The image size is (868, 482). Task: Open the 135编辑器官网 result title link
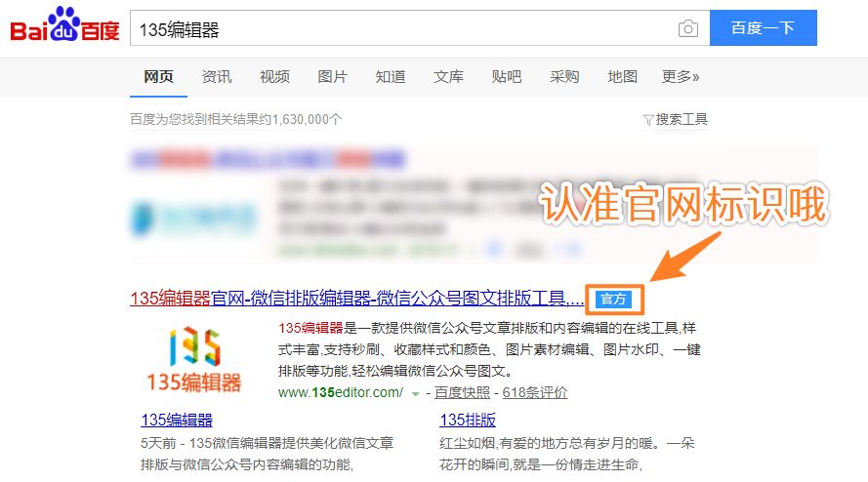pyautogui.click(x=357, y=299)
